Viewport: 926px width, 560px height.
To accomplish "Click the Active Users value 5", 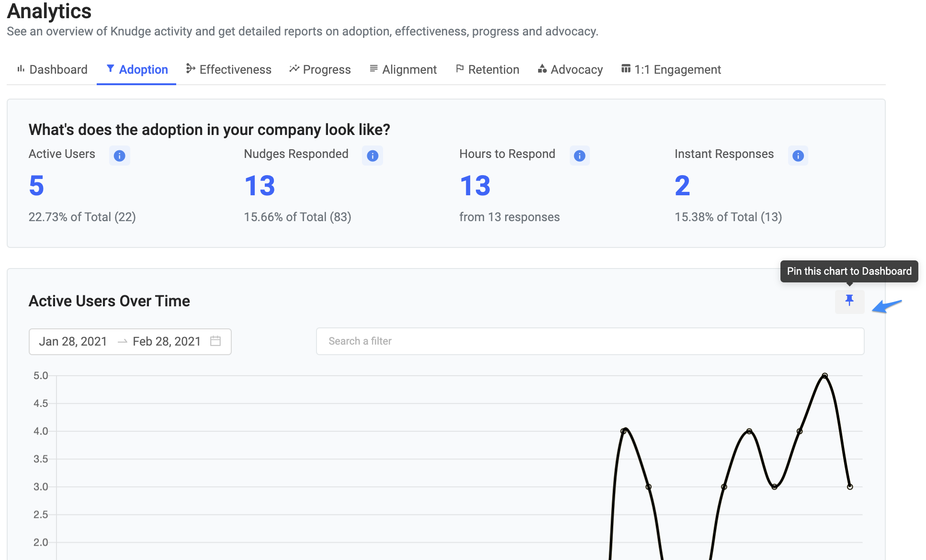I will click(x=36, y=186).
